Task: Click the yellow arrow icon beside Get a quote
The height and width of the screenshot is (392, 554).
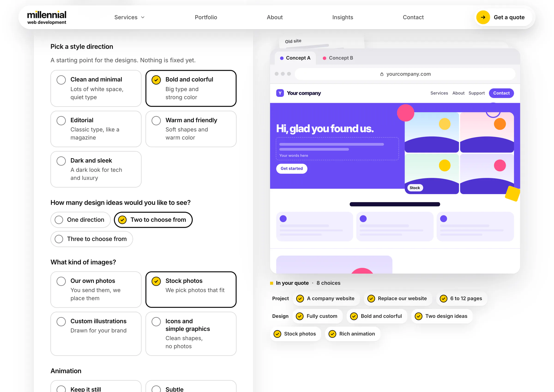Action: click(483, 17)
